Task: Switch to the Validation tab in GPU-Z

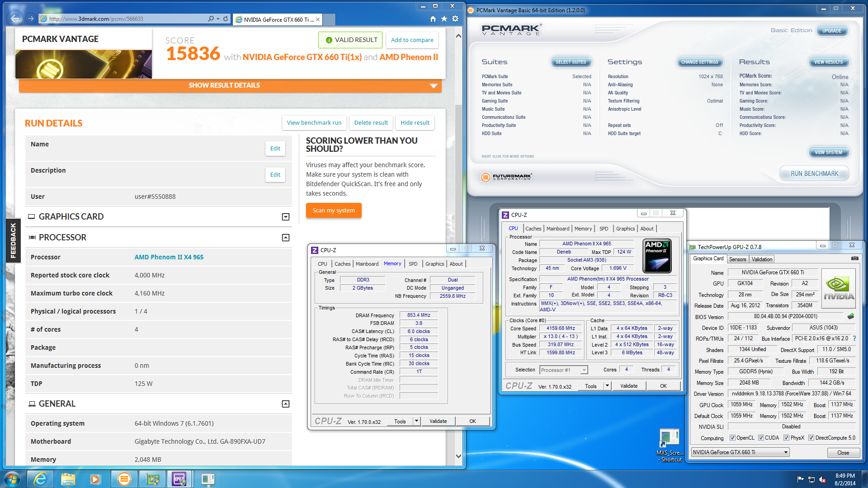Action: coord(762,259)
